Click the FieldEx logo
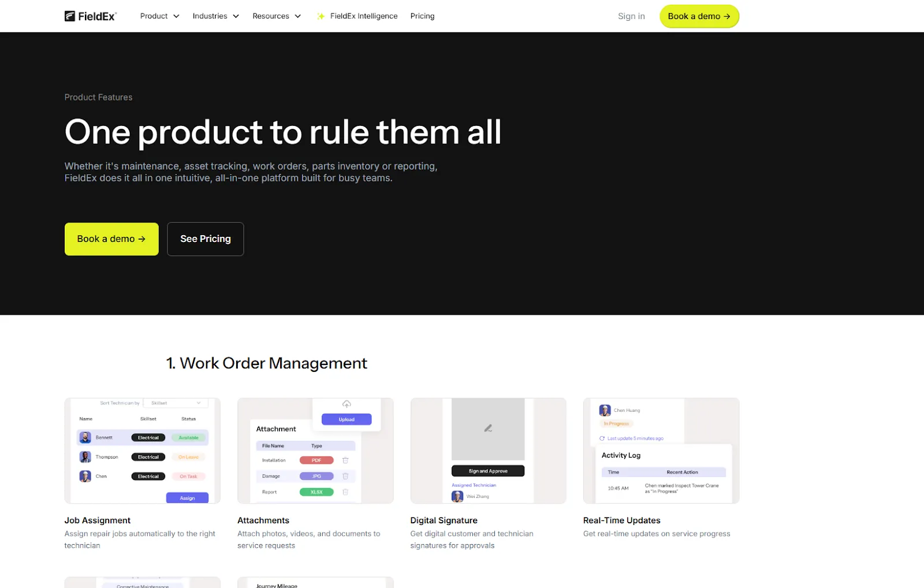 tap(91, 16)
